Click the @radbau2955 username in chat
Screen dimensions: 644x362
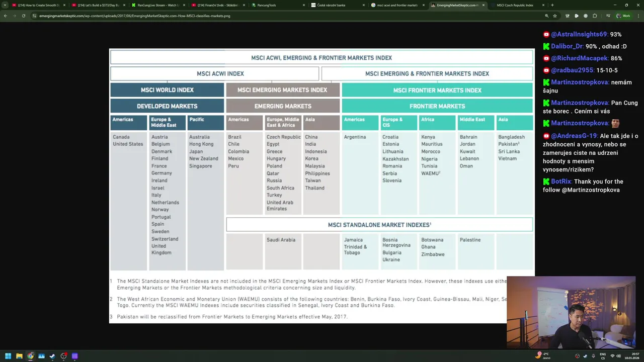point(573,70)
